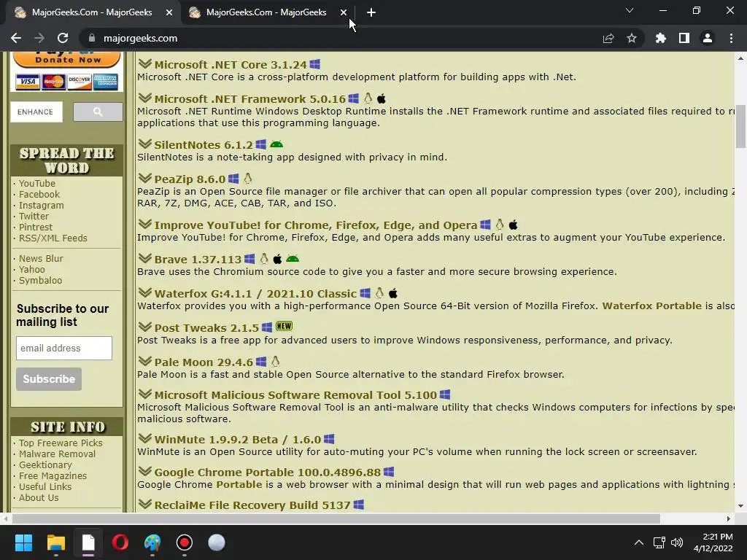
Task: Close the second MajorGeeks tab
Action: pos(344,12)
